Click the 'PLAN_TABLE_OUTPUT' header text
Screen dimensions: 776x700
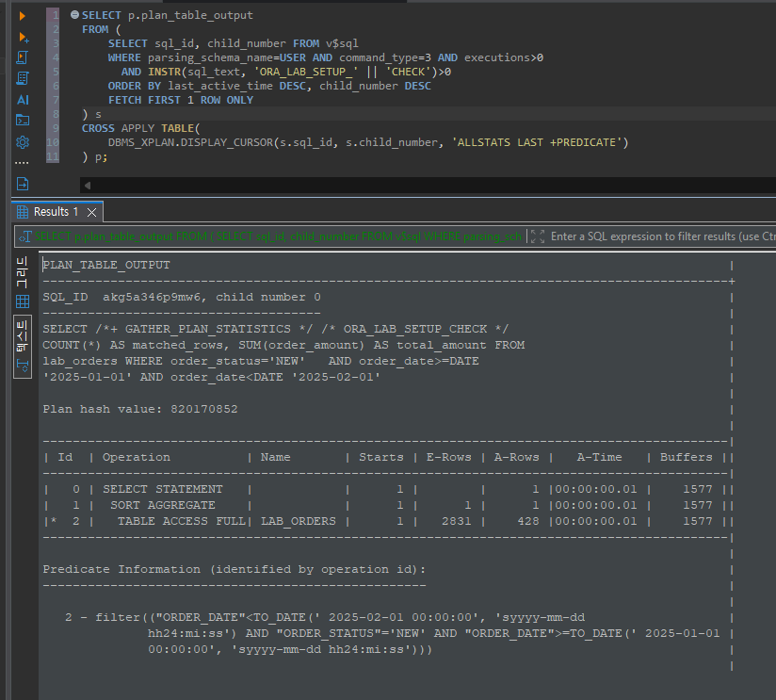pyautogui.click(x=106, y=266)
